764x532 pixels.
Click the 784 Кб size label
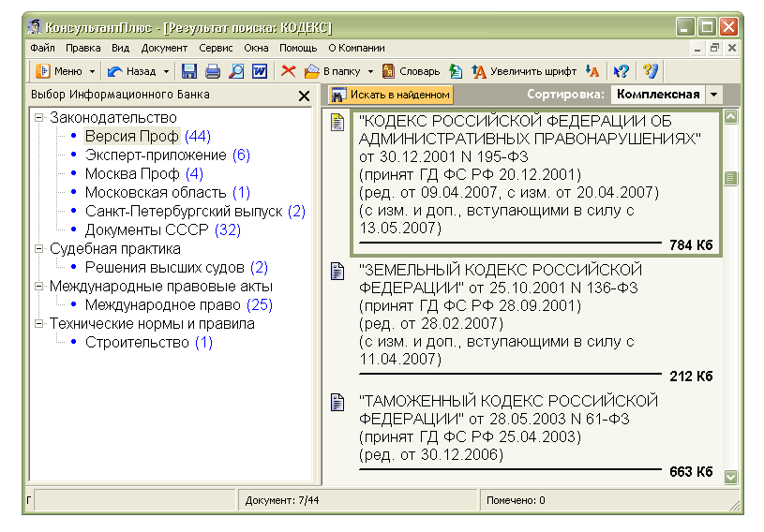[691, 245]
